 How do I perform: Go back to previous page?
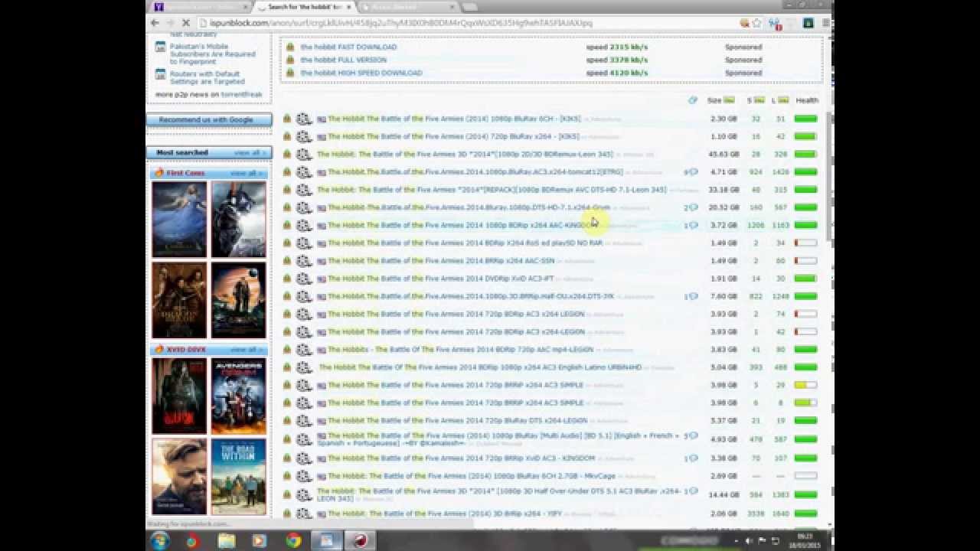tap(155, 23)
